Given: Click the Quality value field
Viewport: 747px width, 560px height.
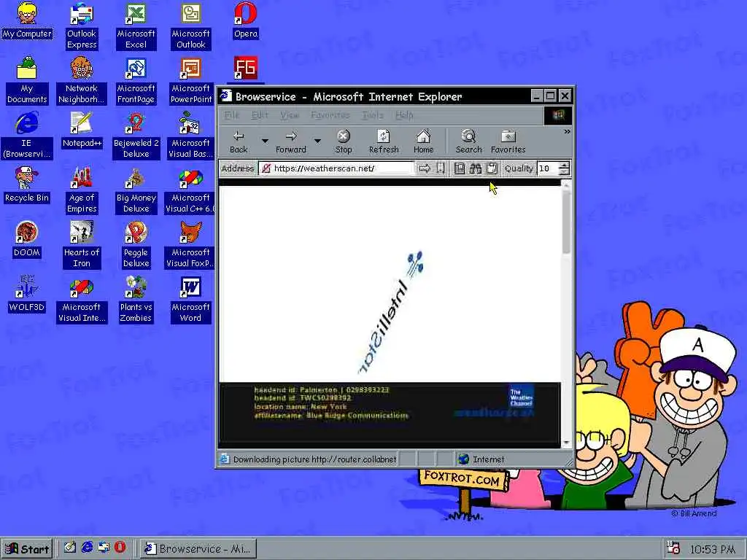Looking at the screenshot, I should [548, 168].
